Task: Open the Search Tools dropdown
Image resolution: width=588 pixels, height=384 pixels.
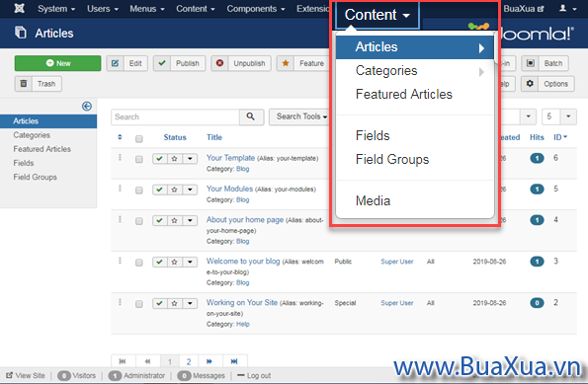Action: (299, 116)
